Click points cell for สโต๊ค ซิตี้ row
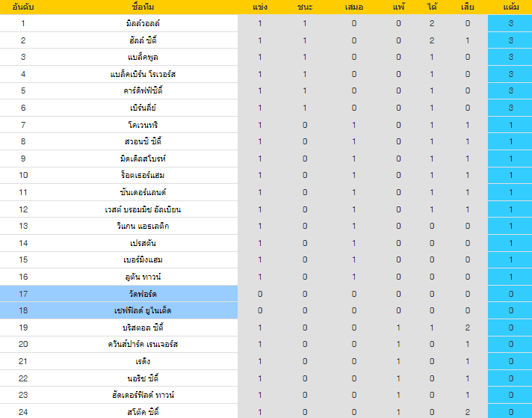The image size is (532, 418). (x=511, y=412)
